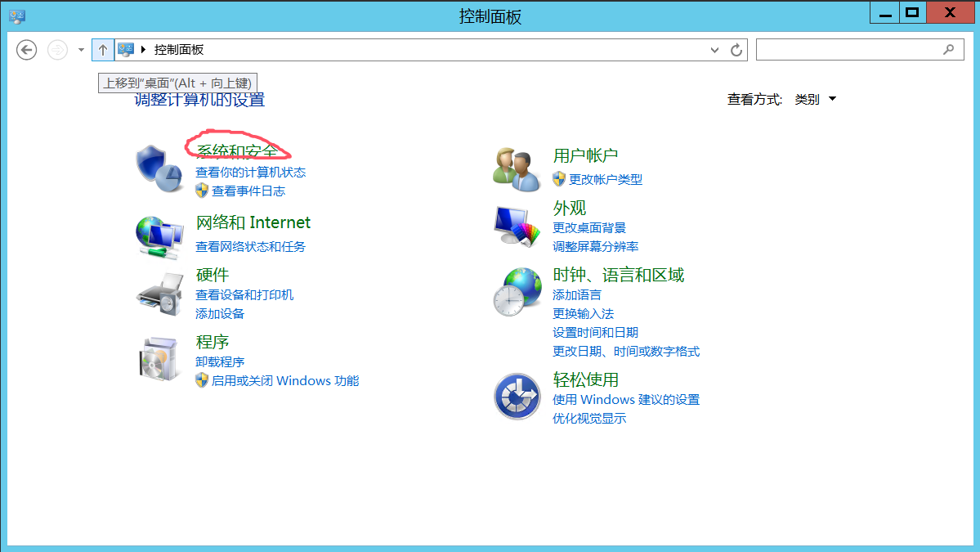Open the 外观 category heading
980x552 pixels.
pos(570,209)
